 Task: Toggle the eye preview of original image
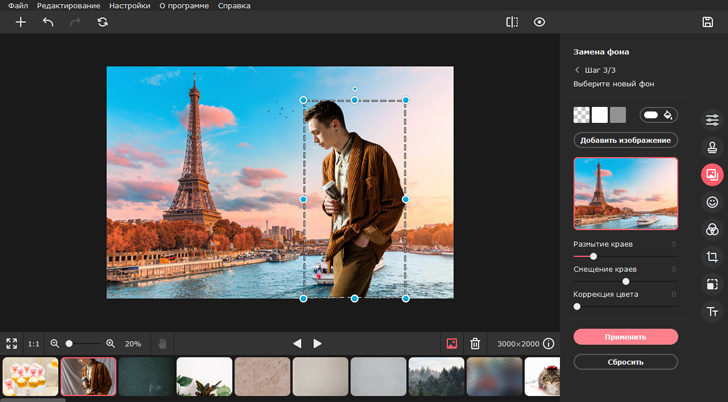click(540, 22)
